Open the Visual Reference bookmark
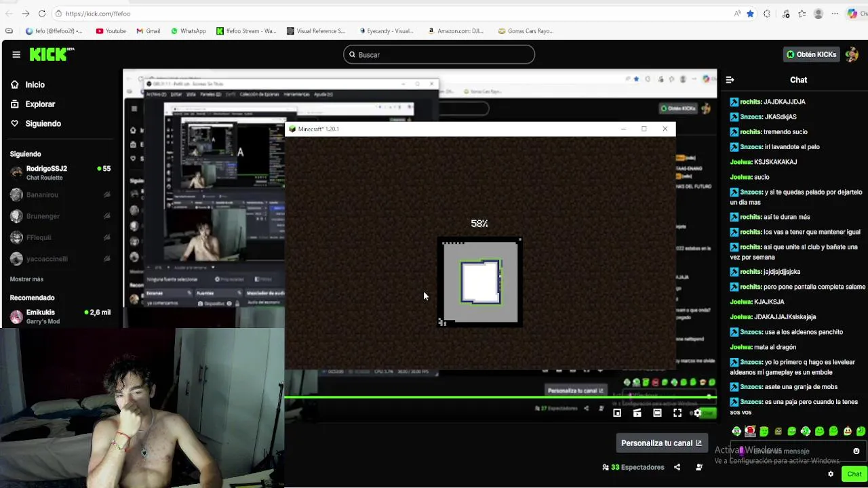The image size is (868, 488). [316, 31]
